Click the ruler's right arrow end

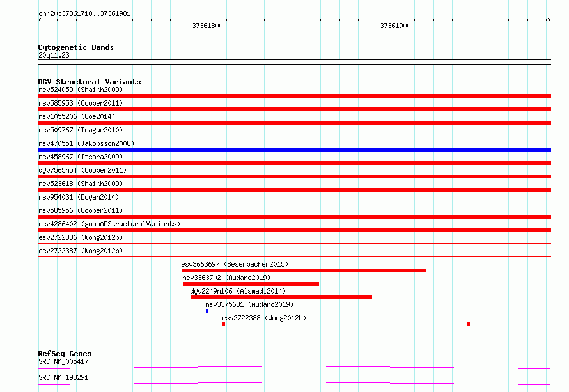[549, 20]
